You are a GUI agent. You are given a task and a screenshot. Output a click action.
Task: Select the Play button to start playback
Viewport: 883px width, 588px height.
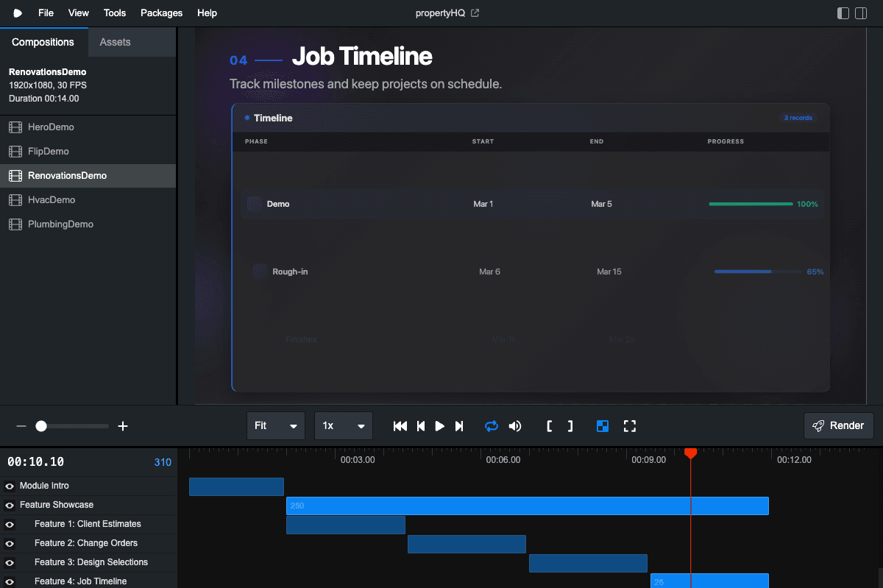coord(439,425)
